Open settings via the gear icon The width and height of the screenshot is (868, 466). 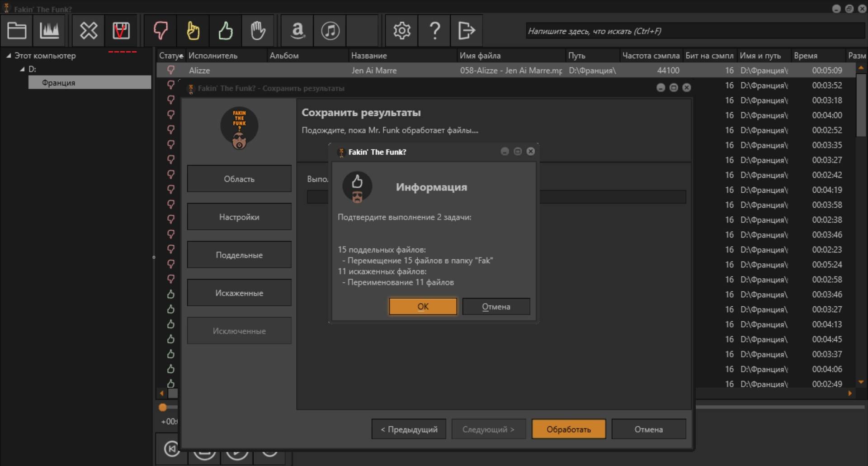tap(401, 31)
